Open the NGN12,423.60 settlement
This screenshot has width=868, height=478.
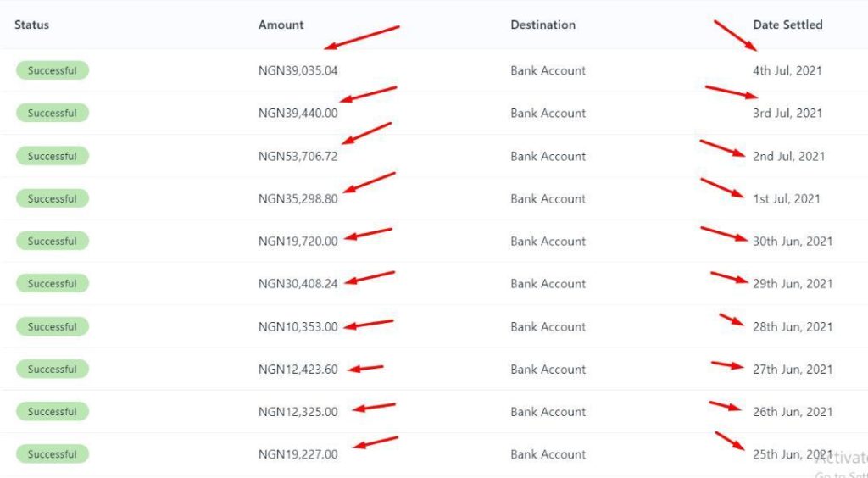coord(298,369)
